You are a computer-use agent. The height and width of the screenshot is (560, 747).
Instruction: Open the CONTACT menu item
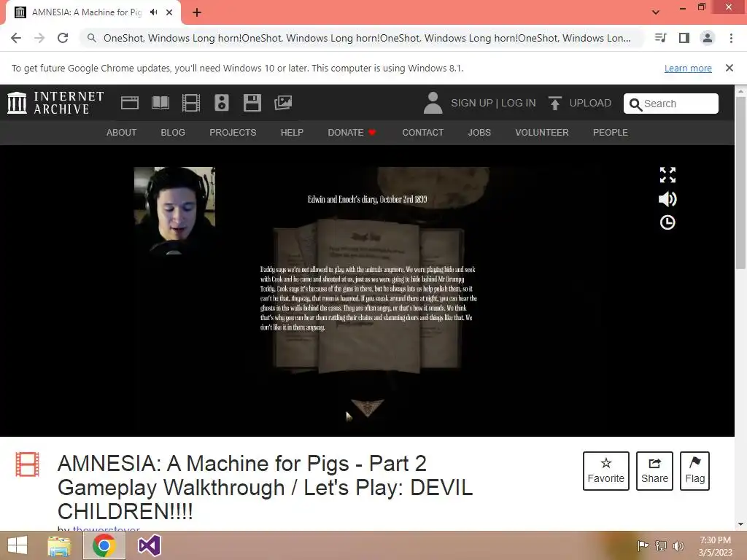pos(422,133)
